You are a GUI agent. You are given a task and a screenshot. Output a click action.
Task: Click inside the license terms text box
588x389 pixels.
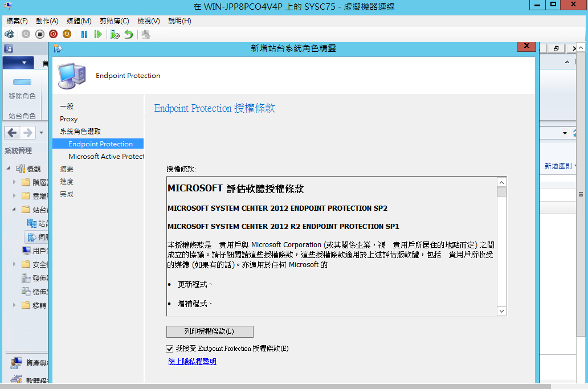[332, 246]
